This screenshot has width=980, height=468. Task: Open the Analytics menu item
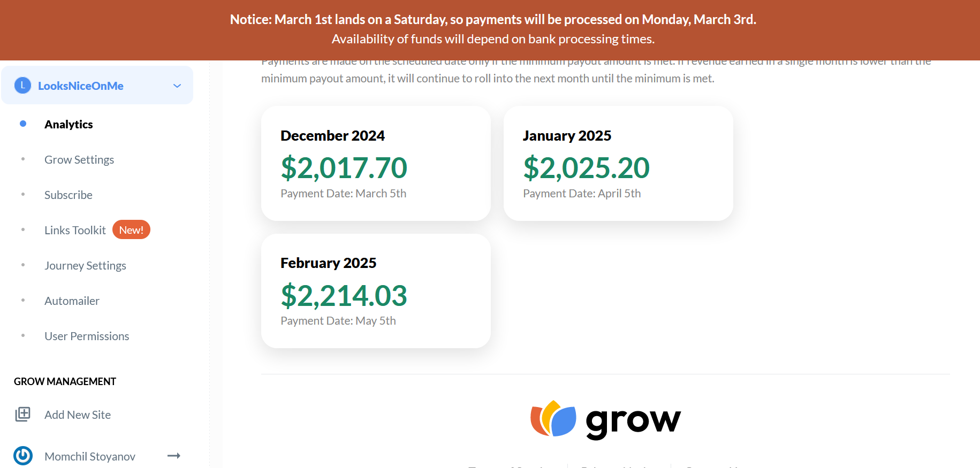(69, 124)
